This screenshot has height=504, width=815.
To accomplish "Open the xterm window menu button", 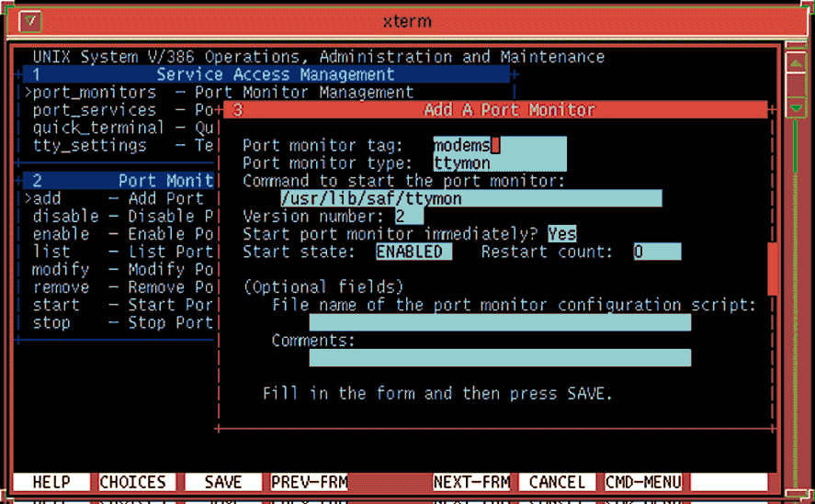I will click(29, 20).
